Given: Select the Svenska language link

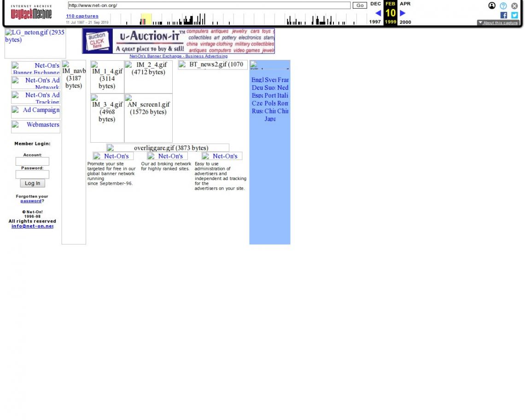Looking at the screenshot, I should coord(270,80).
